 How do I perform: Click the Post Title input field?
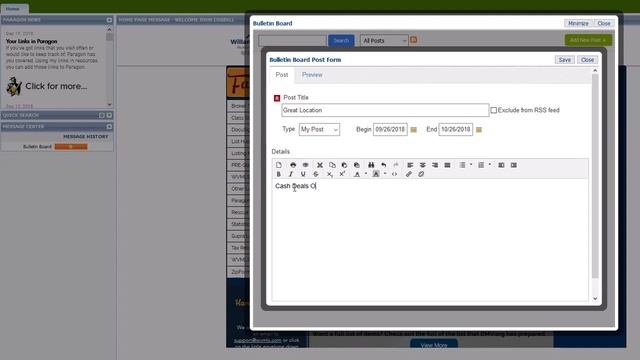point(385,110)
